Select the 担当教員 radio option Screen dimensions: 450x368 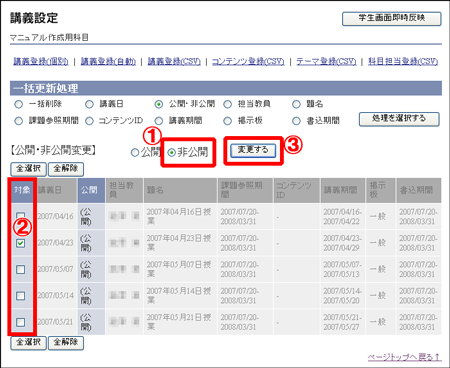pos(227,104)
